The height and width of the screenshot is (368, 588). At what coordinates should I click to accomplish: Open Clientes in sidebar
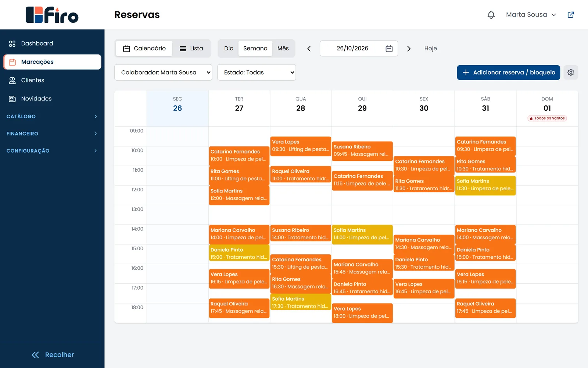point(52,80)
